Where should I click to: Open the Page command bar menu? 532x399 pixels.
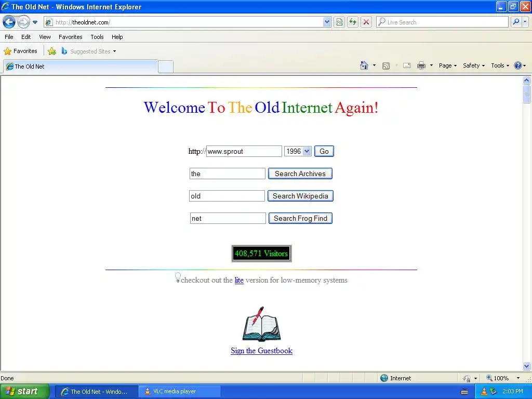coord(447,65)
